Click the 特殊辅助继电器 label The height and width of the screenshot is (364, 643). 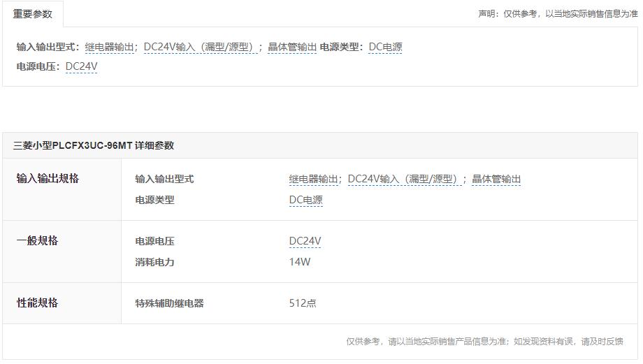(x=169, y=303)
